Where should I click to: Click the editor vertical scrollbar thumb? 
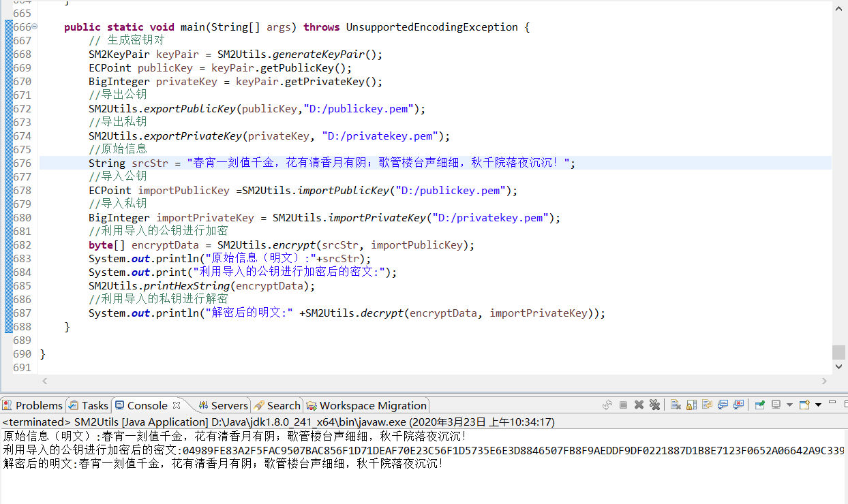coord(838,353)
